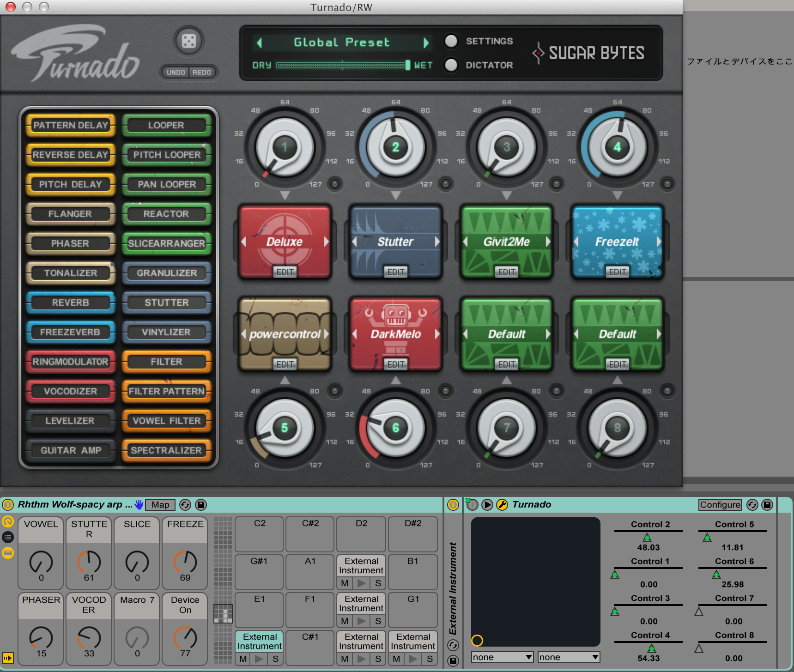Click inside the XY pad on the Turnado device
Viewport: 794px width, 672px height.
click(536, 582)
